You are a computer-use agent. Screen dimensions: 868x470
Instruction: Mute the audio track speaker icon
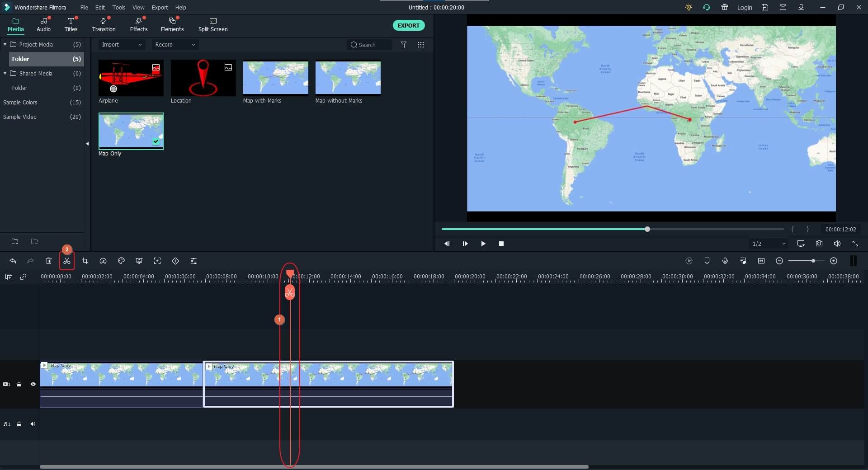tap(33, 424)
